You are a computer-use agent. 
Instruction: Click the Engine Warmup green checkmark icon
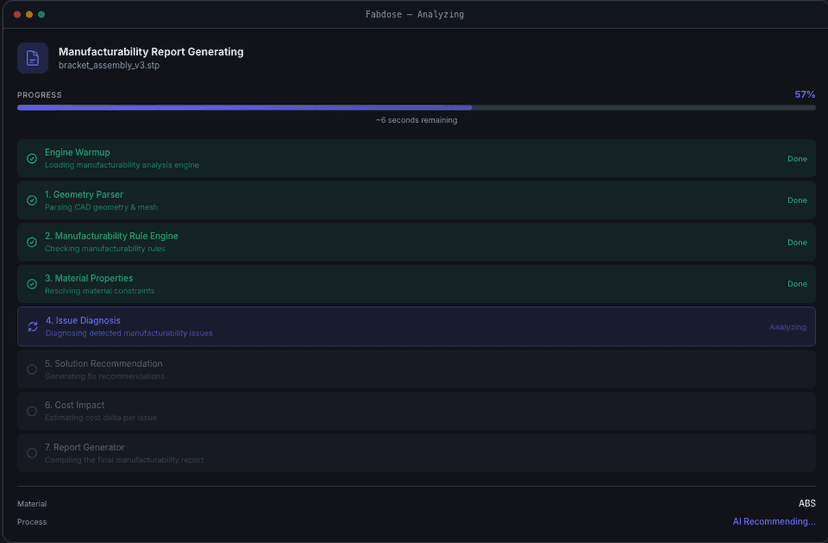[x=32, y=158]
